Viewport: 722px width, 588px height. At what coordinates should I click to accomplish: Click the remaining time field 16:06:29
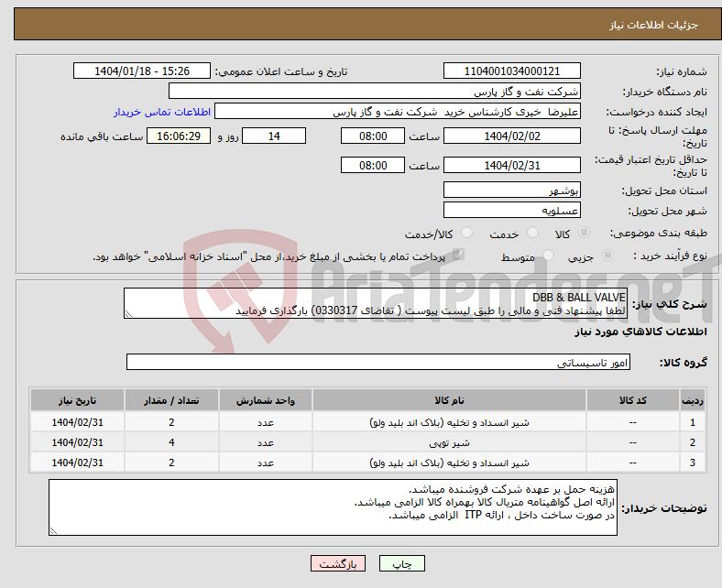(x=179, y=136)
